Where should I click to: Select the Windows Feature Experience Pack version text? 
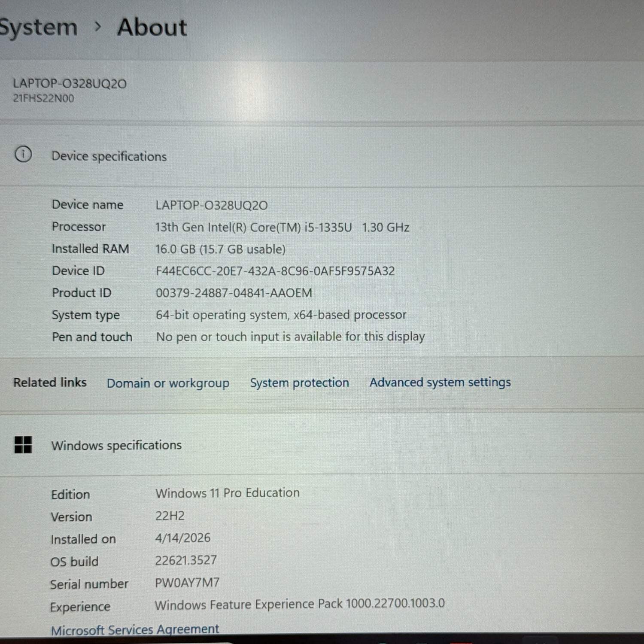pyautogui.click(x=300, y=604)
